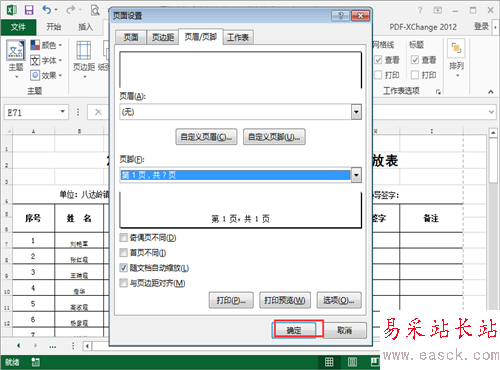
Task: Open the Arrange (排列) menu
Action: coord(456,59)
